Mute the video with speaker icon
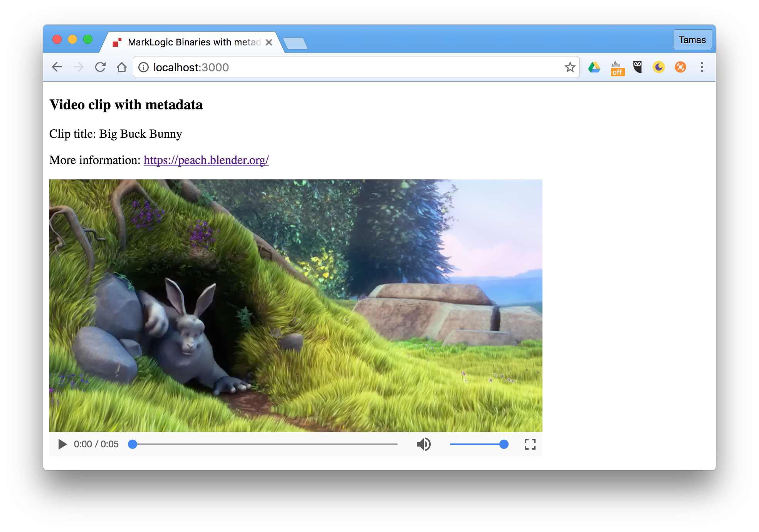759x532 pixels. pyautogui.click(x=423, y=444)
